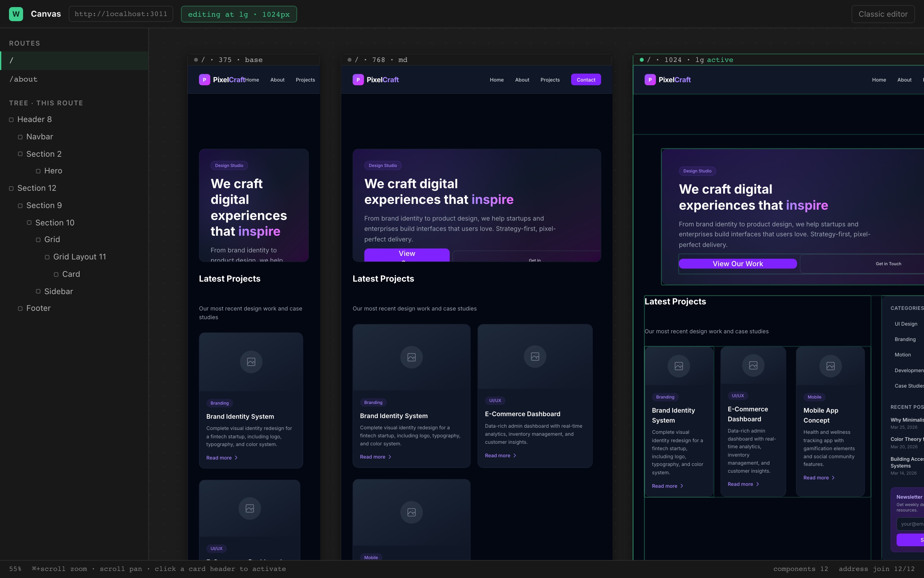This screenshot has width=924, height=578.
Task: Click image placeholder icon above Mobile tag in 768 frame
Action: coord(411,512)
